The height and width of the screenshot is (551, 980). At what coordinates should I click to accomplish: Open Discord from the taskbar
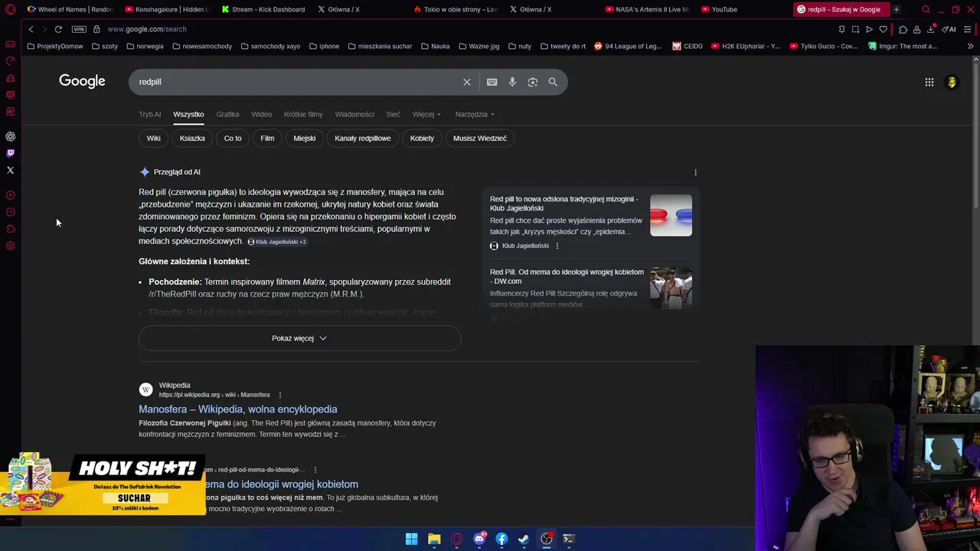(479, 539)
